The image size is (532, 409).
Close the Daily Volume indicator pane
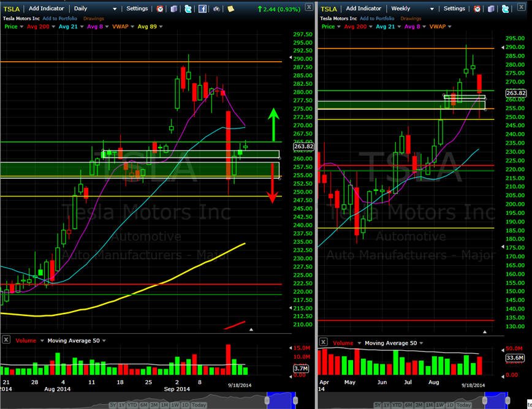6,340
